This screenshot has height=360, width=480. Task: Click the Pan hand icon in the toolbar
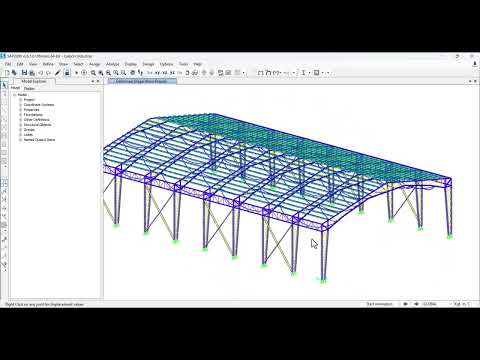pos(133,73)
